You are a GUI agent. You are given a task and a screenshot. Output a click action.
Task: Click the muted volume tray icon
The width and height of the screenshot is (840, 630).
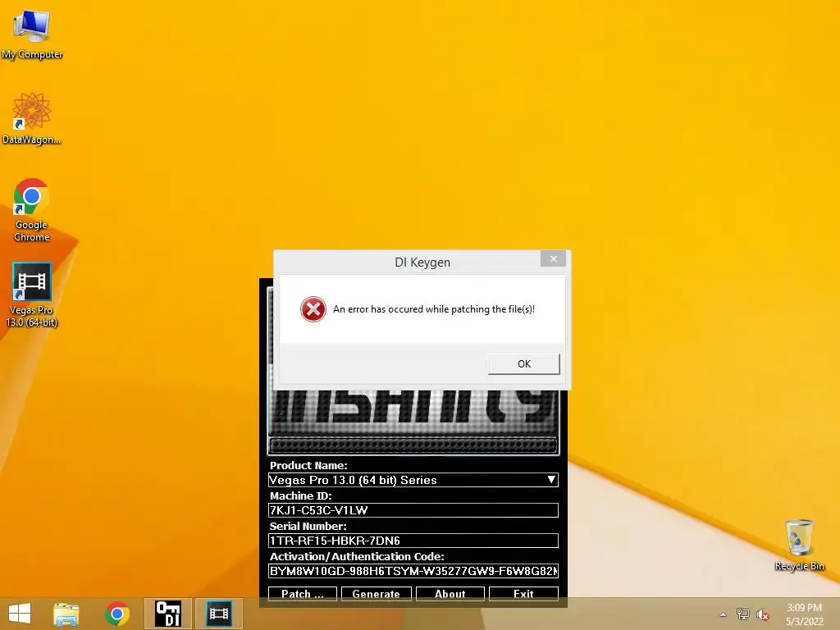(762, 614)
